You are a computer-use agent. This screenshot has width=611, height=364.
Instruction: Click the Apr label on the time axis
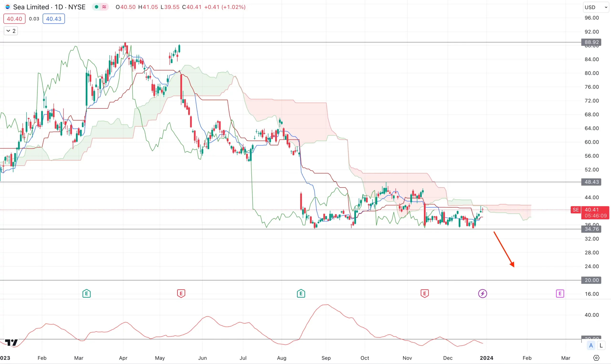pyautogui.click(x=123, y=358)
